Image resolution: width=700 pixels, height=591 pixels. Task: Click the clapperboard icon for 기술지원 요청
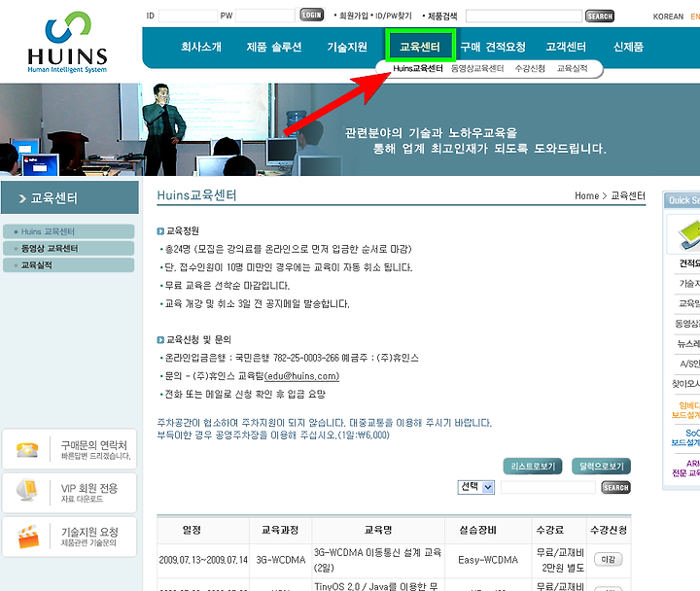28,537
